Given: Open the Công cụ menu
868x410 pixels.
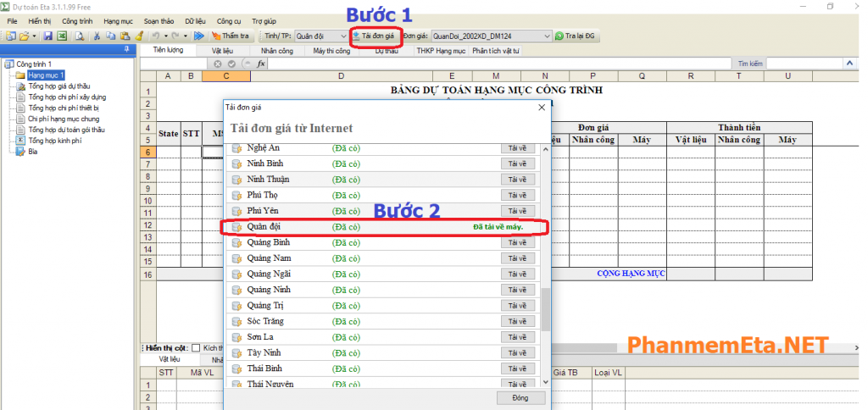Looking at the screenshot, I should pyautogui.click(x=228, y=19).
